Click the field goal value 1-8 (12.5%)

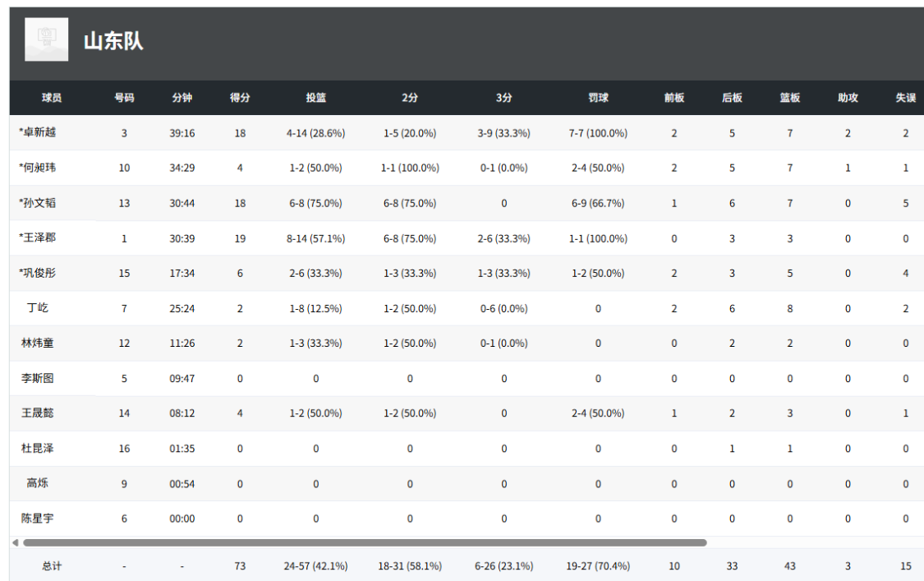coord(316,308)
